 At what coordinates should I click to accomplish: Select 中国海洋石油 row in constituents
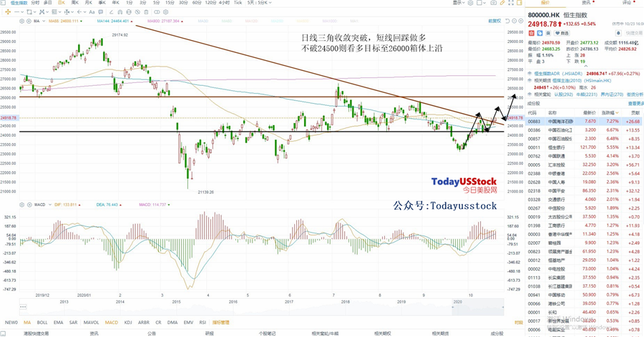tap(585, 122)
